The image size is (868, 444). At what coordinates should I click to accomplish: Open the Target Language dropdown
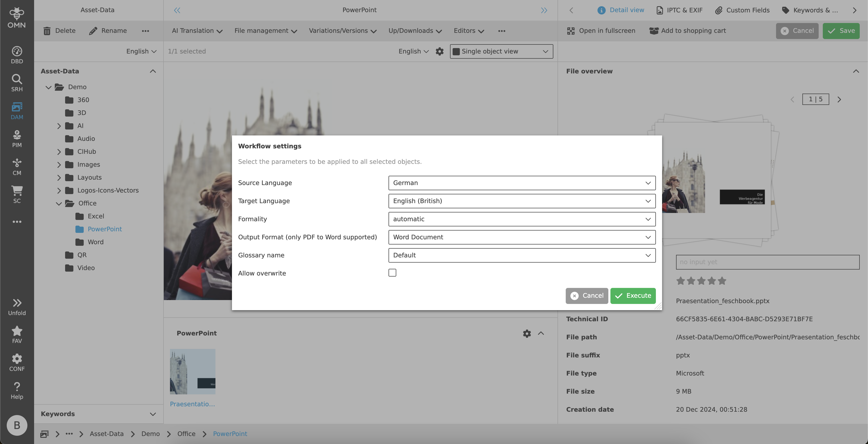point(522,201)
